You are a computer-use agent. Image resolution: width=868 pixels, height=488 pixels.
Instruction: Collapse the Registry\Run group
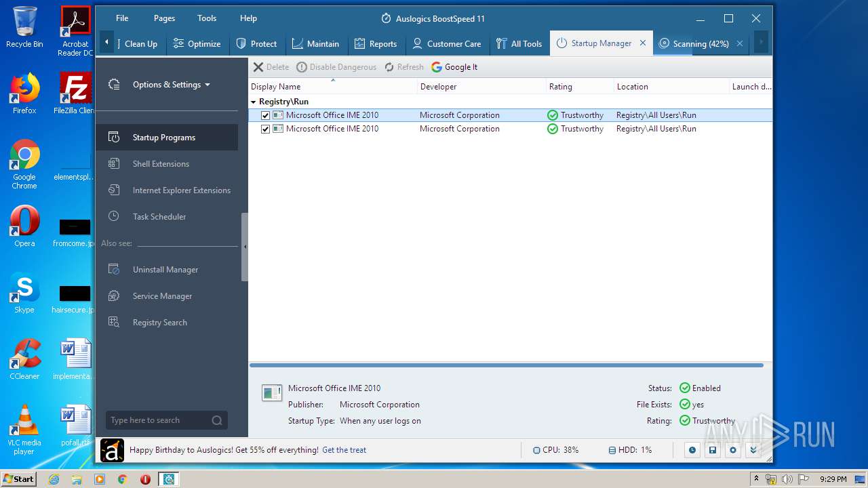[254, 102]
